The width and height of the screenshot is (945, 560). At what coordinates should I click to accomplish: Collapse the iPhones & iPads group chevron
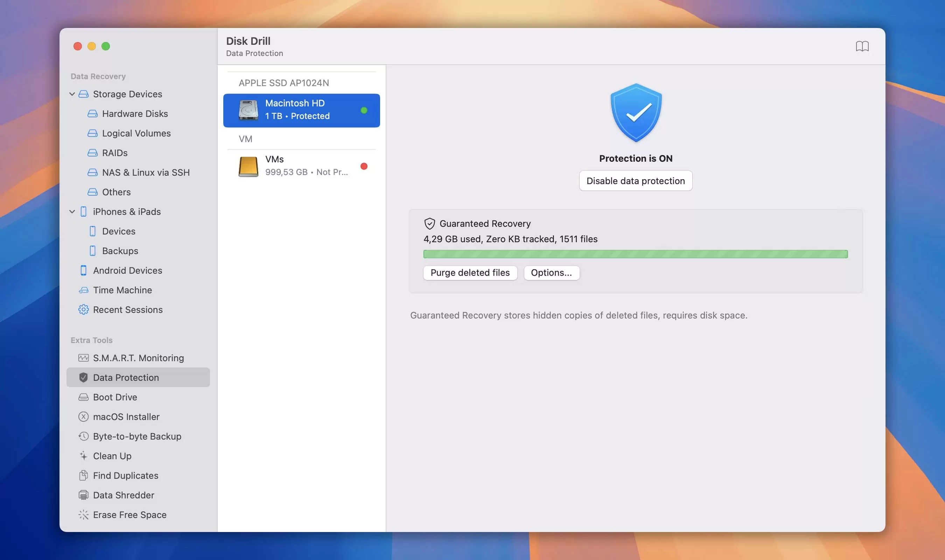(x=72, y=212)
